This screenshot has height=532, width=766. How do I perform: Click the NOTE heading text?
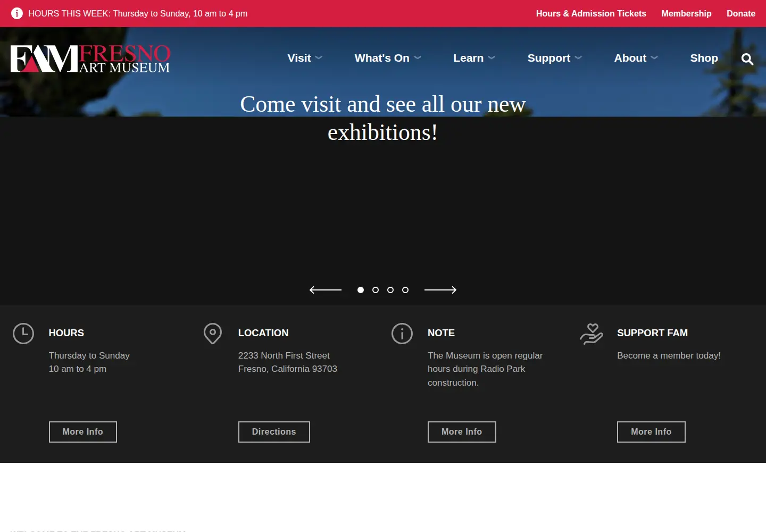[x=441, y=333]
